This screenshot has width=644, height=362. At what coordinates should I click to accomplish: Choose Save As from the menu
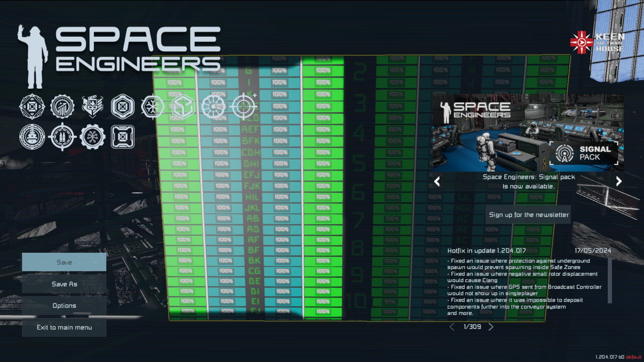[x=64, y=284]
